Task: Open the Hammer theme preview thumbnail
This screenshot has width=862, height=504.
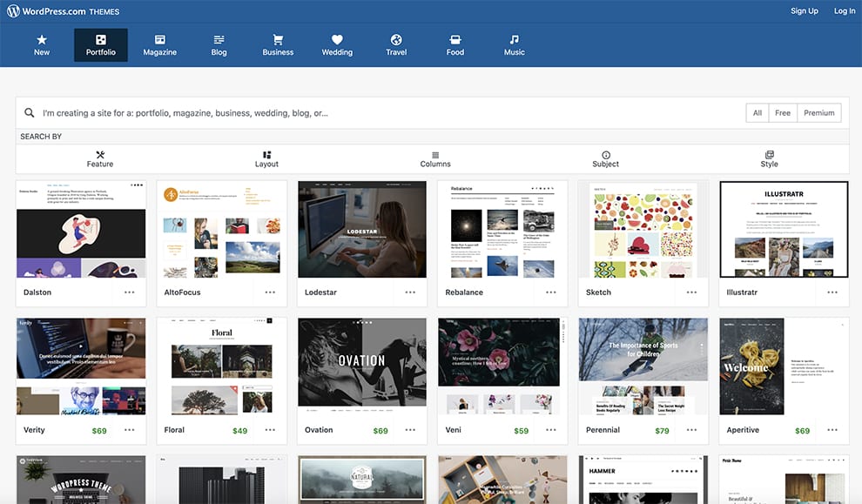Action: 643,480
